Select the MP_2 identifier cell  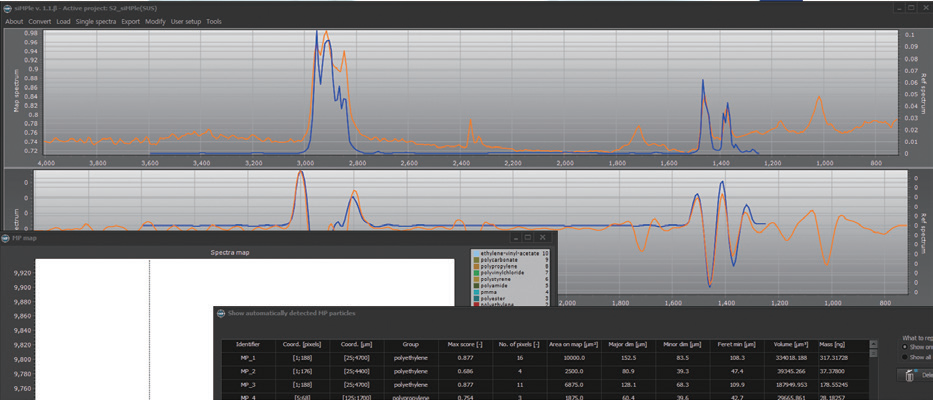point(248,371)
